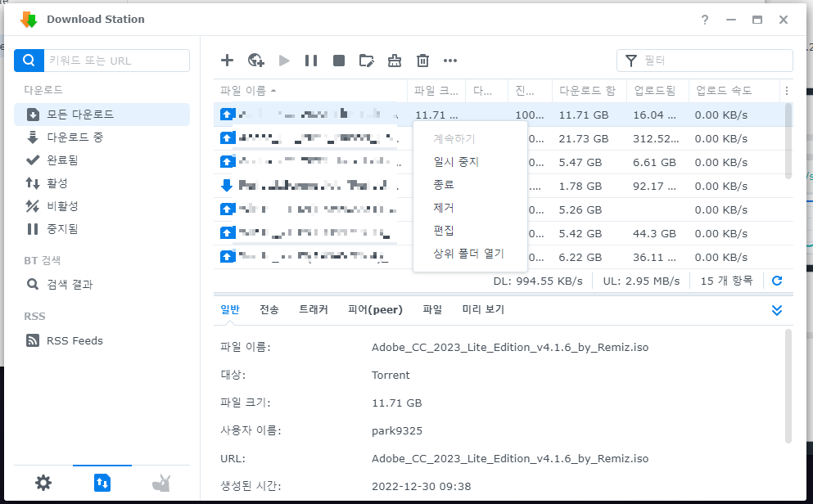Choose 일시 중지 from the context menu

coord(456,162)
